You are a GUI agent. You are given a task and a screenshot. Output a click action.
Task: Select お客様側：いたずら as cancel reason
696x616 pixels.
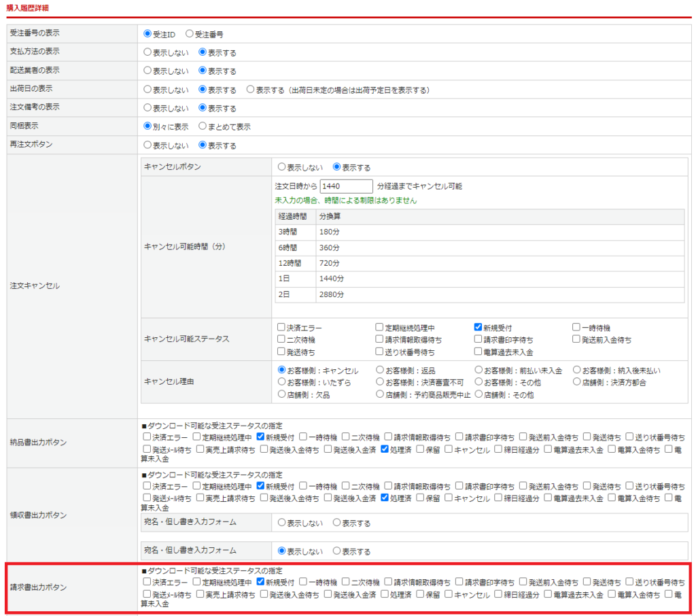[x=282, y=383]
